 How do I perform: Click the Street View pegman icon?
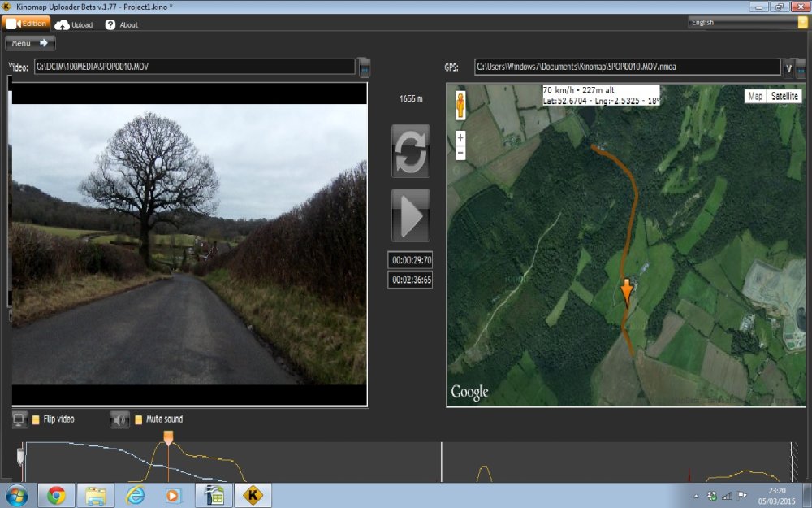[460, 106]
